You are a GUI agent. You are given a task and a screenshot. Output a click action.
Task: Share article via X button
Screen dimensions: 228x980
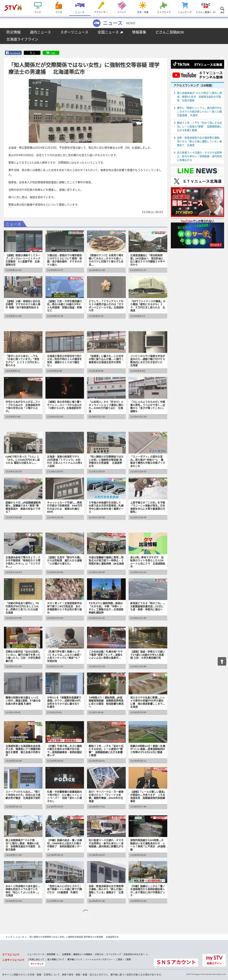tap(32, 53)
